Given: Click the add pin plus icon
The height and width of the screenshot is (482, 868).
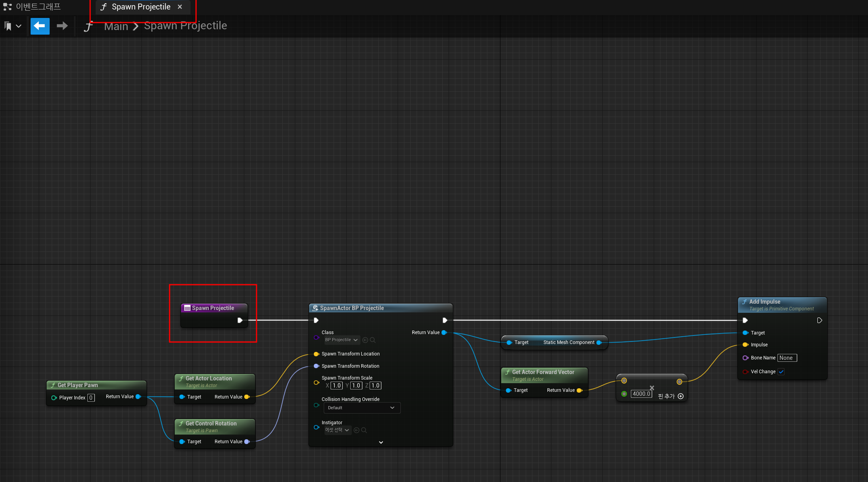Looking at the screenshot, I should (x=681, y=396).
